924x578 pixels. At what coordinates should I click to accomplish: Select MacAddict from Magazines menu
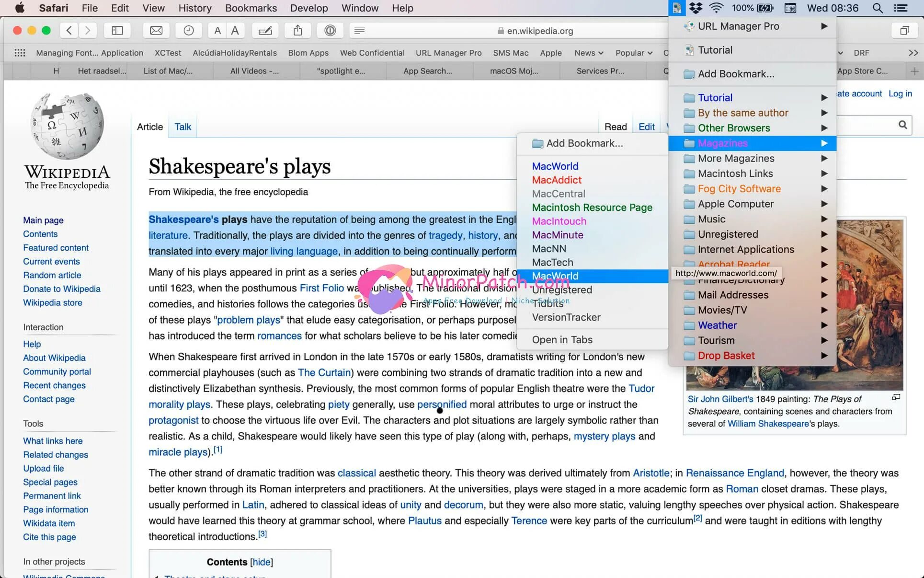(x=557, y=180)
